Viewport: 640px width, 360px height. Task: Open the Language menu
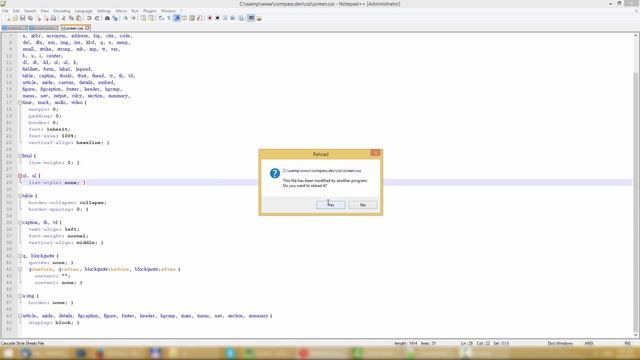[x=84, y=11]
